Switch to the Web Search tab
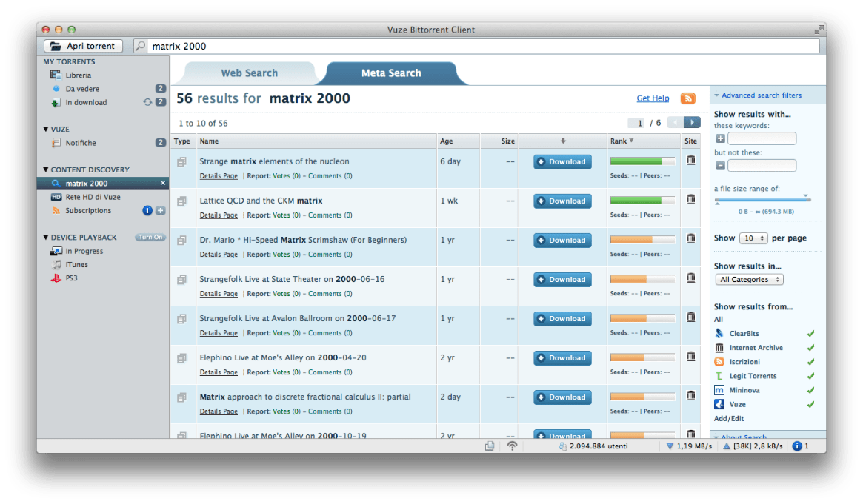This screenshot has width=863, height=504. (x=250, y=73)
